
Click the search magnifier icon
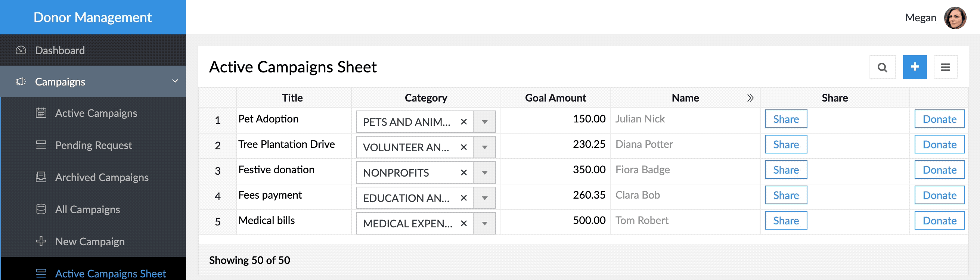882,67
